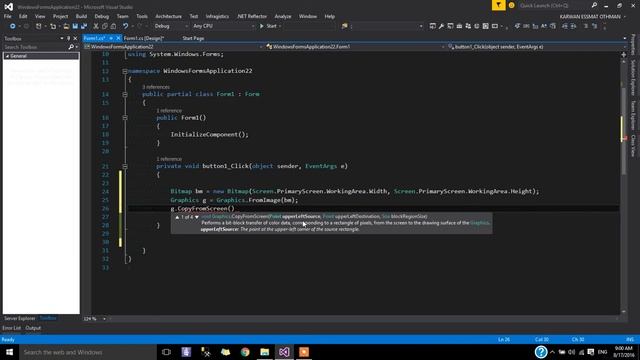The height and width of the screenshot is (360, 640).
Task: Switch to the Start Page tab
Action: pos(193,38)
